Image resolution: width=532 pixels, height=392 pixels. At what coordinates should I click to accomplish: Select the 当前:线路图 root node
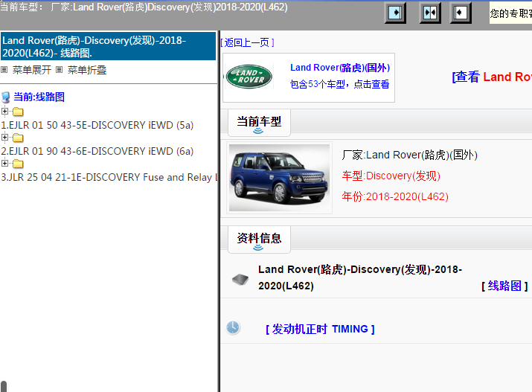click(39, 97)
